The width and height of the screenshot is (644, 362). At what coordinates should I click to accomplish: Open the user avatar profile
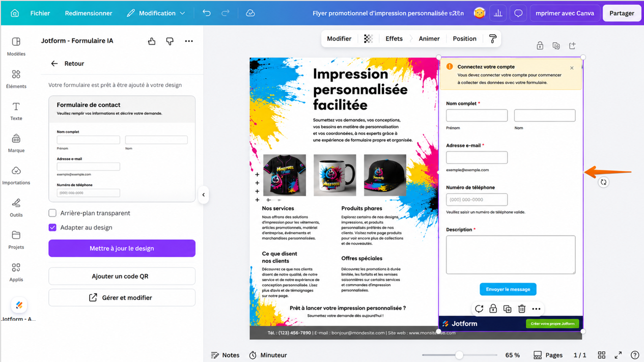[479, 13]
